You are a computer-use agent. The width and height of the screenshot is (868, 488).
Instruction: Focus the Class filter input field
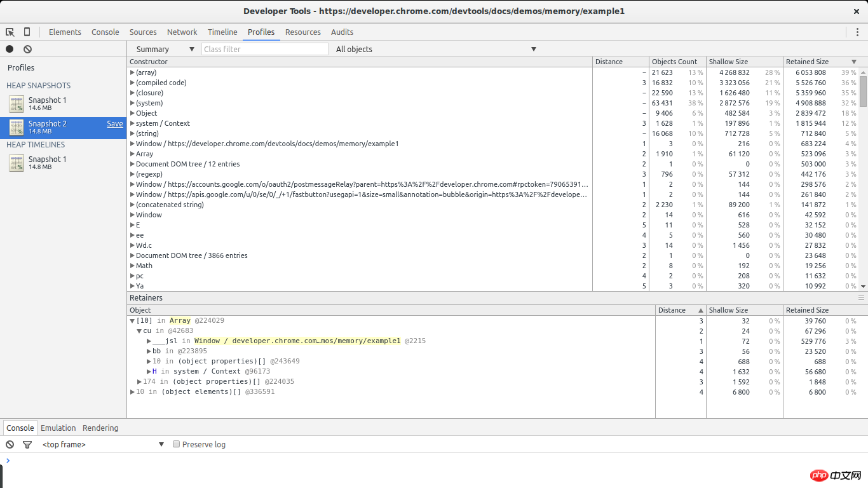point(265,49)
